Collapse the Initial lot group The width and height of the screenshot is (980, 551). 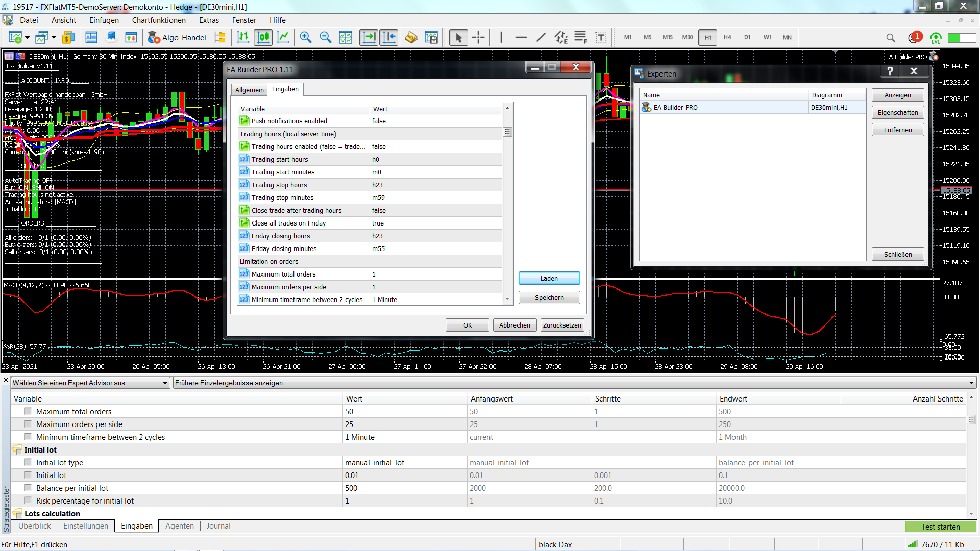[x=17, y=449]
